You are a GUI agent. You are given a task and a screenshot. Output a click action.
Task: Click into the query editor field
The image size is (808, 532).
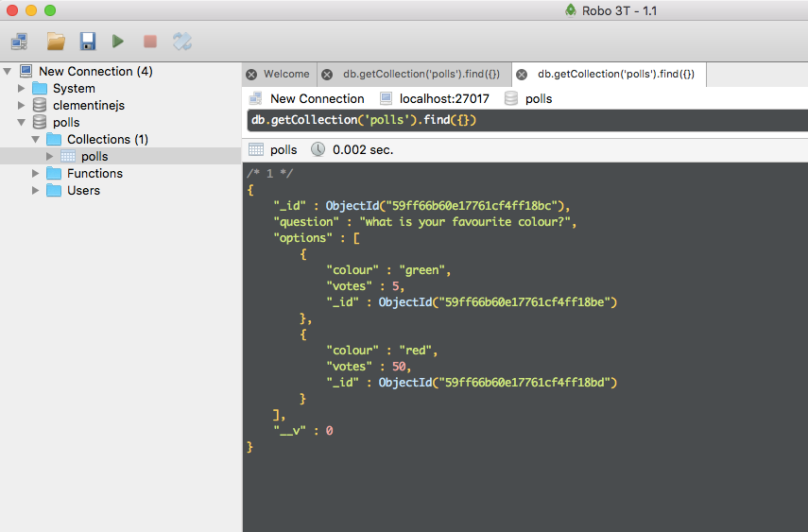[x=527, y=120]
